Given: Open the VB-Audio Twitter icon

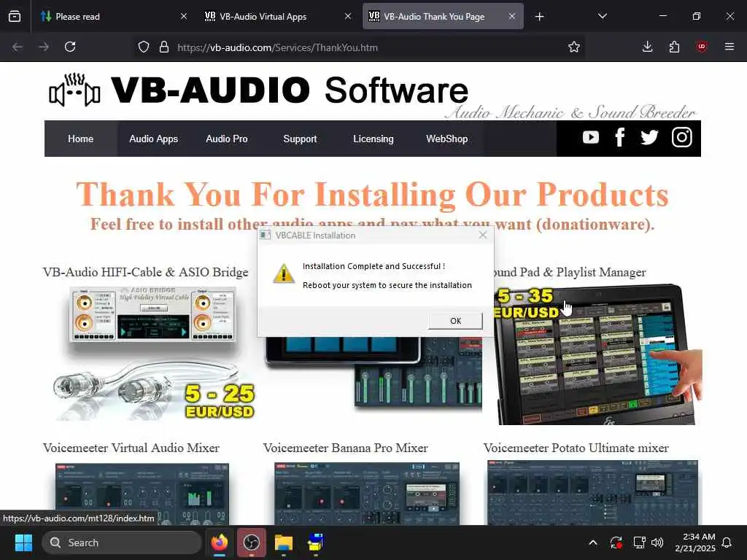Looking at the screenshot, I should coord(649,138).
